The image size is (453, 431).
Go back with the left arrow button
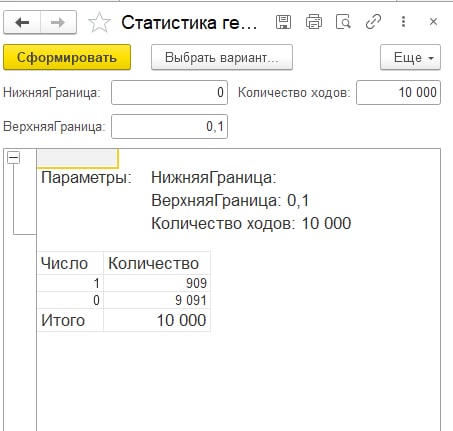coord(22,22)
